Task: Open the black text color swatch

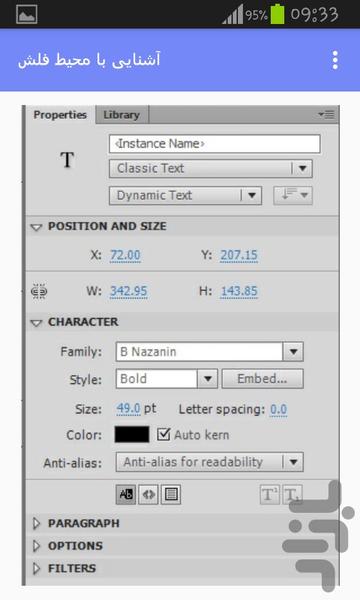Action: pyautogui.click(x=132, y=434)
